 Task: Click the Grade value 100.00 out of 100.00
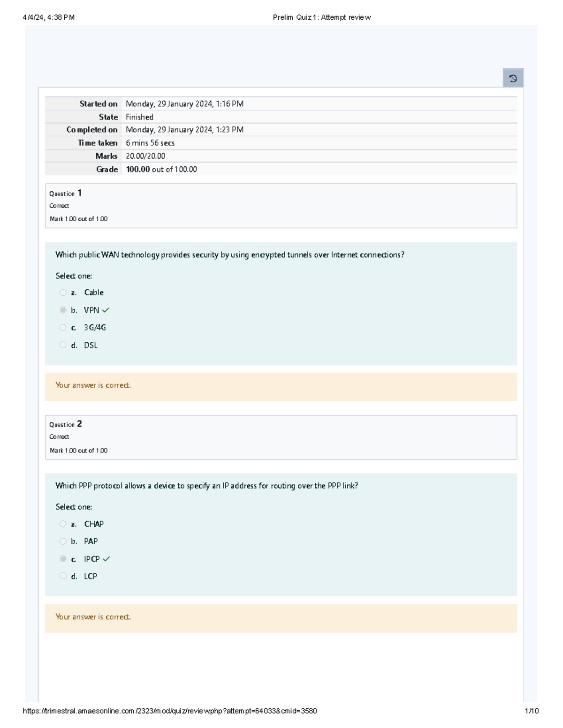click(161, 169)
